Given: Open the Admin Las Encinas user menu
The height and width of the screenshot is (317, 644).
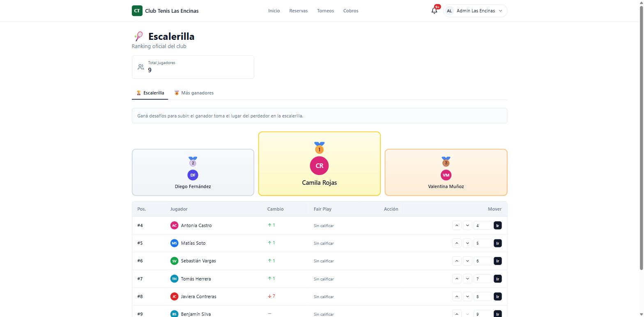Looking at the screenshot, I should point(475,11).
